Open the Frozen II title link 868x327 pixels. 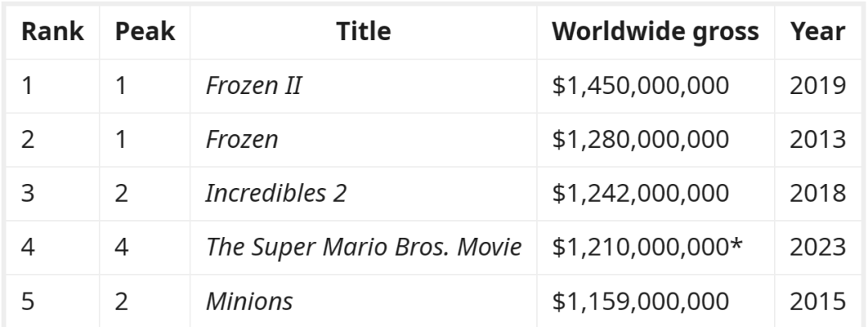tap(253, 86)
